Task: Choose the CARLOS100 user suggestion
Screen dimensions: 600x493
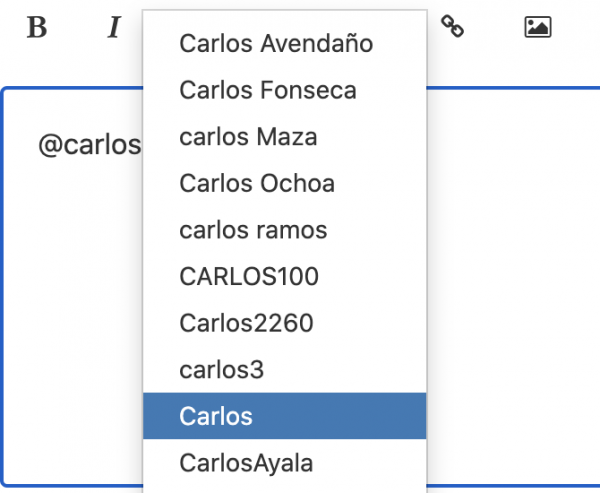Action: (x=284, y=276)
